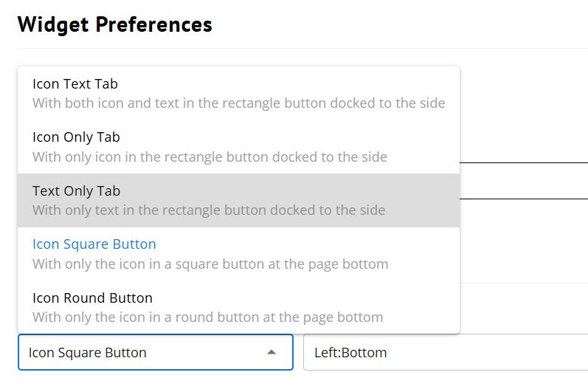Pick the highlighted "Text Only Tab" option
Screen dimensions: 588x392
[x=76, y=191]
